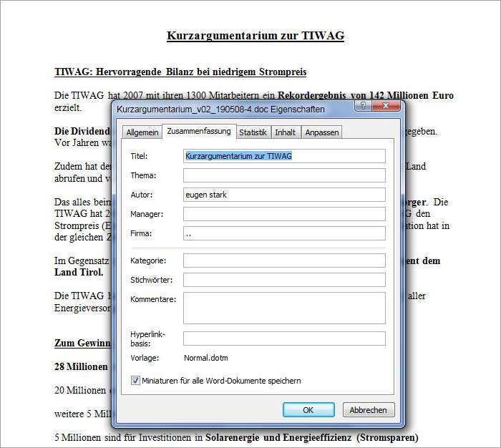501x448 pixels.
Task: Click the bold text Land Tirol. in document
Action: tap(79, 272)
